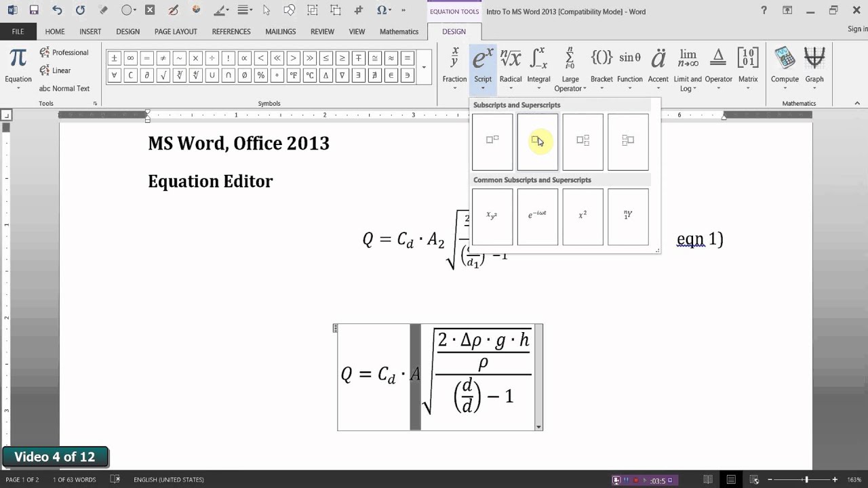Choose the x sub y squared script
Screen dimensions: 868x488
[492, 216]
